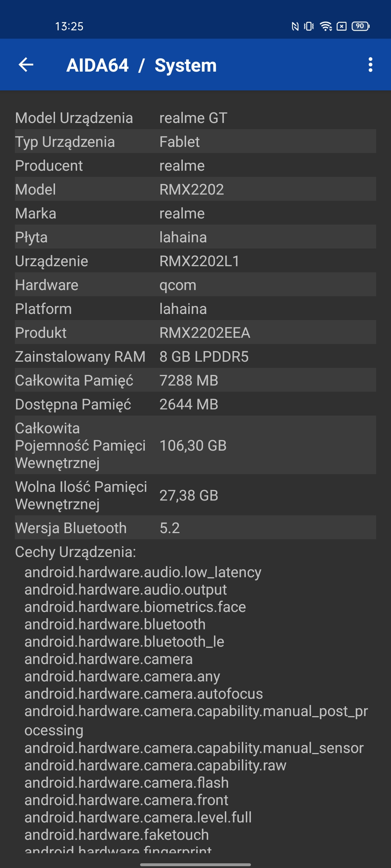Viewport: 391px width, 868px height.
Task: Select the Całkowita Pamięć 7288 MB row
Action: tap(195, 380)
